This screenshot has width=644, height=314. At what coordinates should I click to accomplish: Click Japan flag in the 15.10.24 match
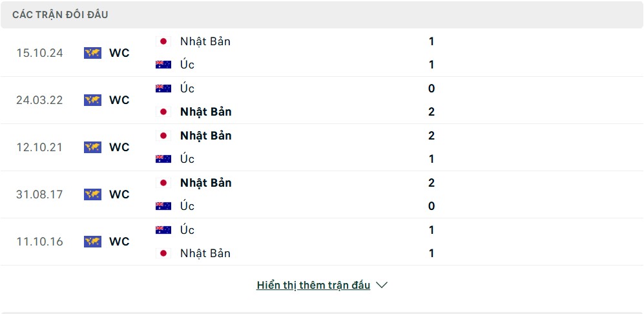[x=163, y=41]
